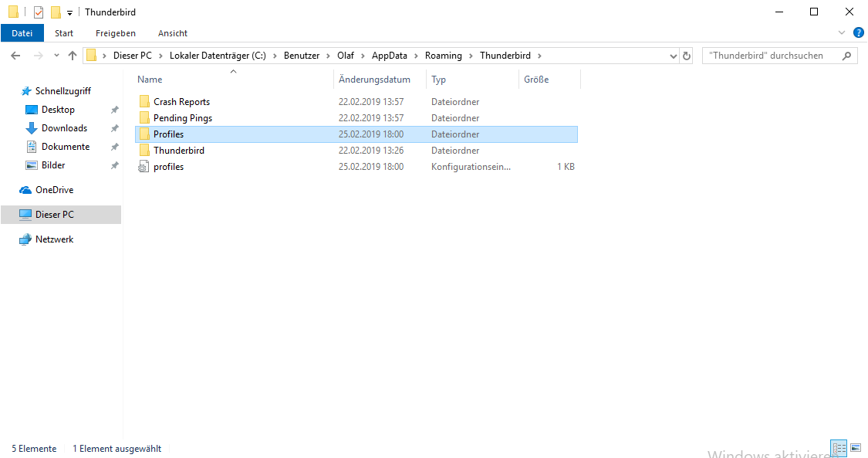Click the pin icon beside Downloads
868x458 pixels.
coord(115,128)
